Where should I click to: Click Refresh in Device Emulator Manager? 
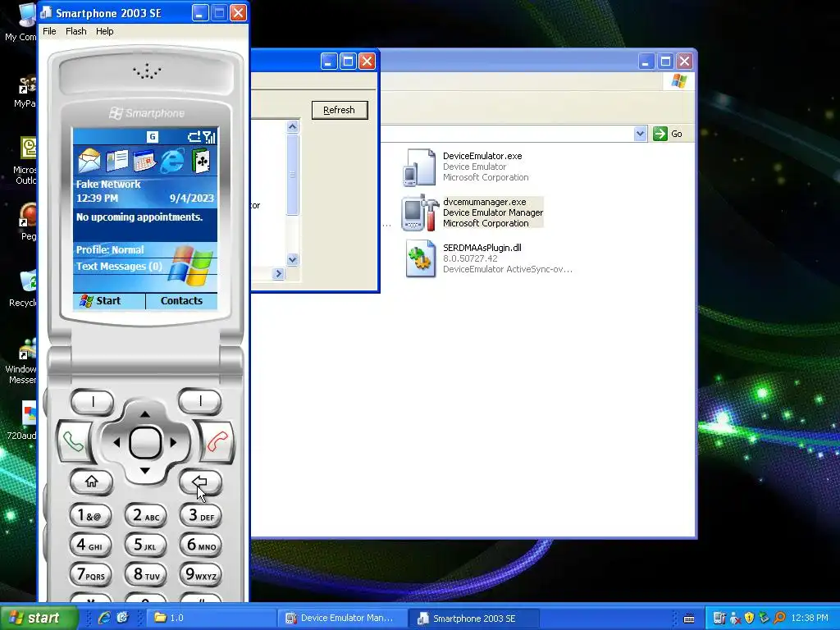click(x=340, y=110)
